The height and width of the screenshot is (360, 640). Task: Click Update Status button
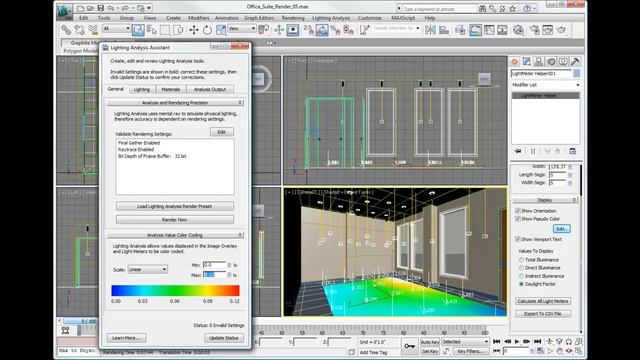tap(224, 338)
